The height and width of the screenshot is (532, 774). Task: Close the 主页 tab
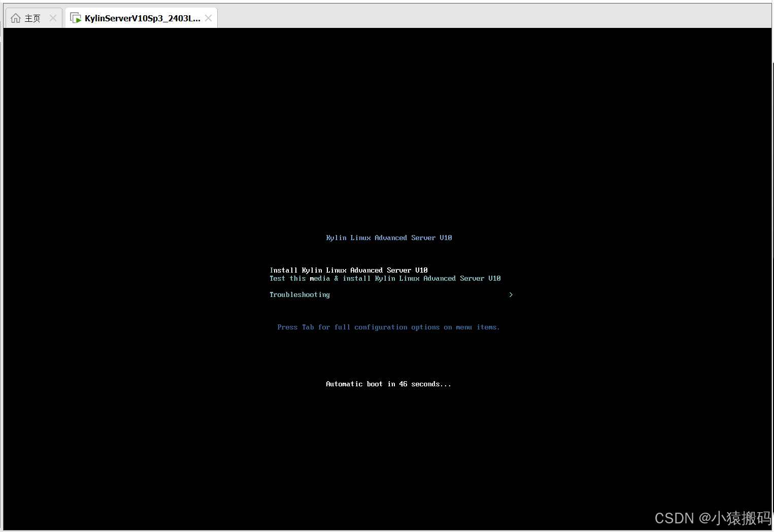[x=53, y=18]
